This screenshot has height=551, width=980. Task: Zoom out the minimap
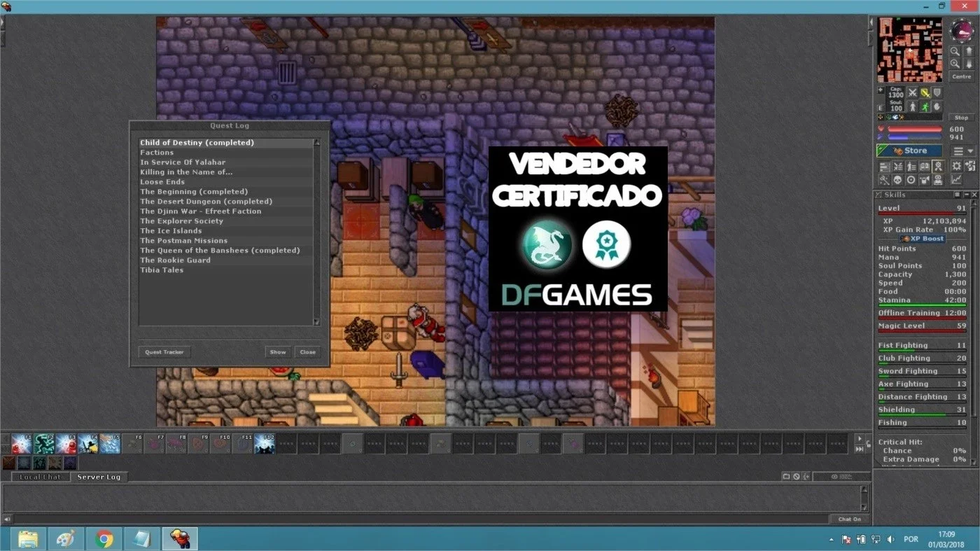(x=955, y=51)
